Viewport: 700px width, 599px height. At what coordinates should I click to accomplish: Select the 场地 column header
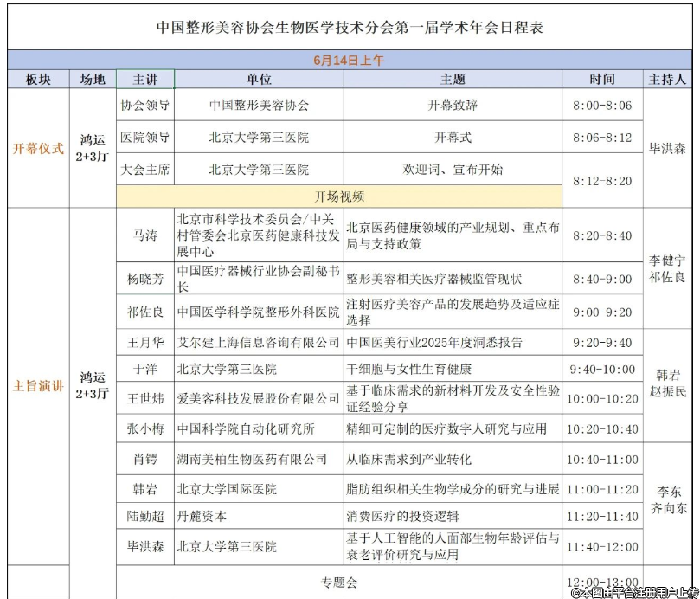tap(93, 80)
